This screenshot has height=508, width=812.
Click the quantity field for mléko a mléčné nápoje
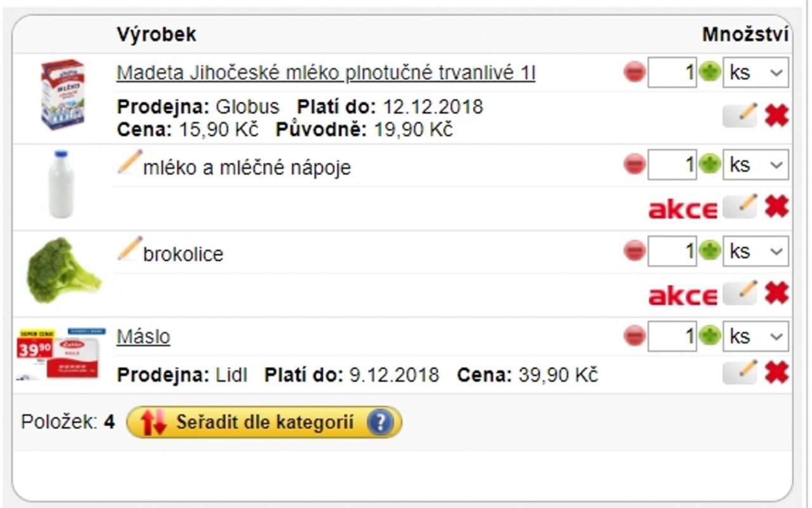[x=672, y=164]
